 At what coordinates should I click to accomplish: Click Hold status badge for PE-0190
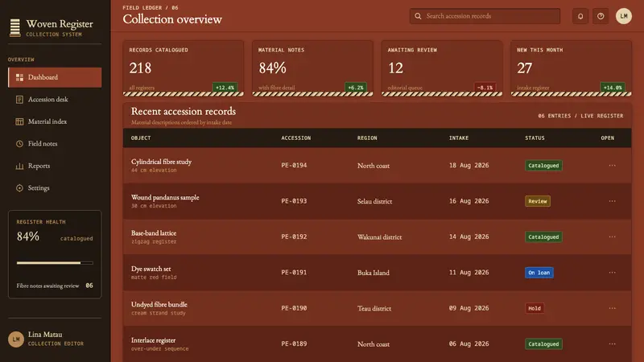click(535, 308)
